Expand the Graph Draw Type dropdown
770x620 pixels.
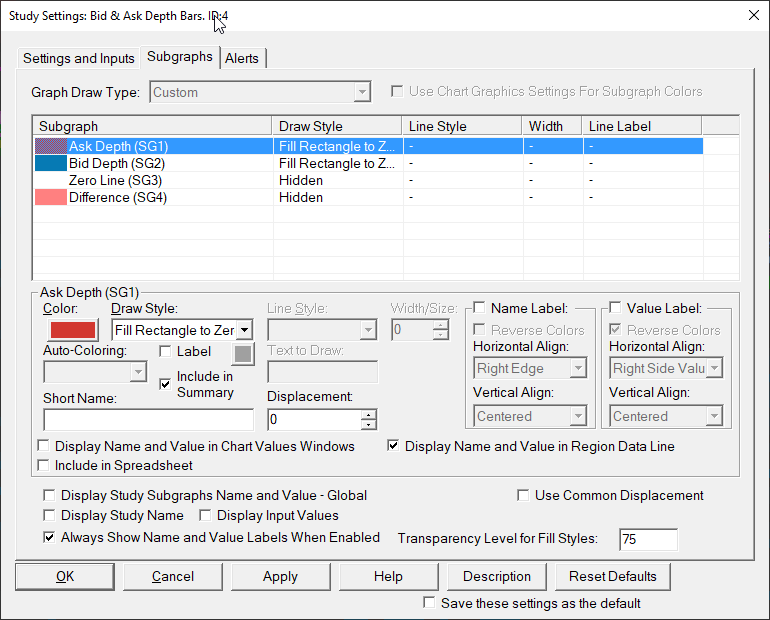362,92
